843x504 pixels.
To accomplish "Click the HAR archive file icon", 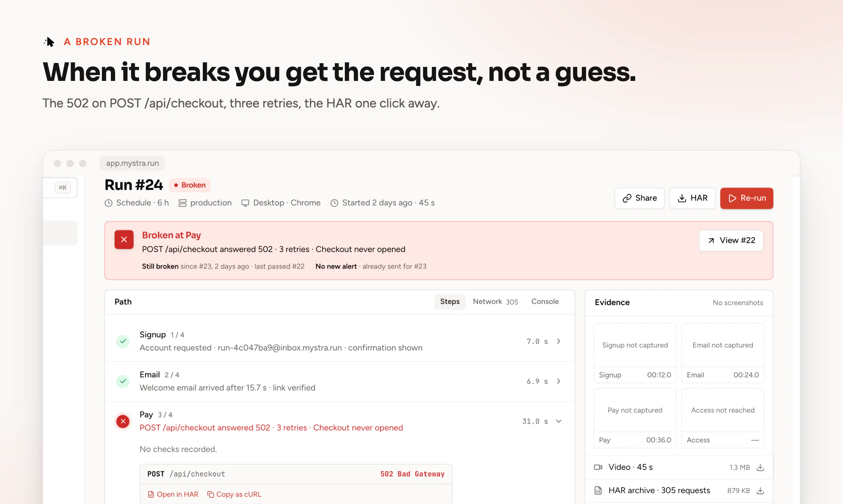I will (x=598, y=491).
